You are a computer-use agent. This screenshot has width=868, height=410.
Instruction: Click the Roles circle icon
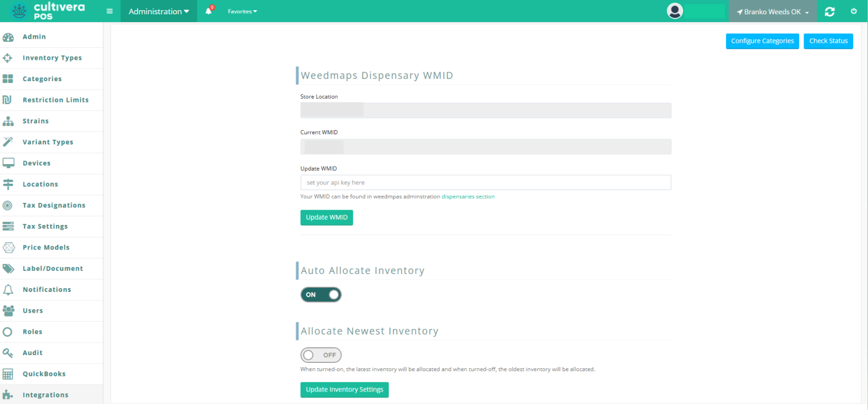tap(8, 332)
